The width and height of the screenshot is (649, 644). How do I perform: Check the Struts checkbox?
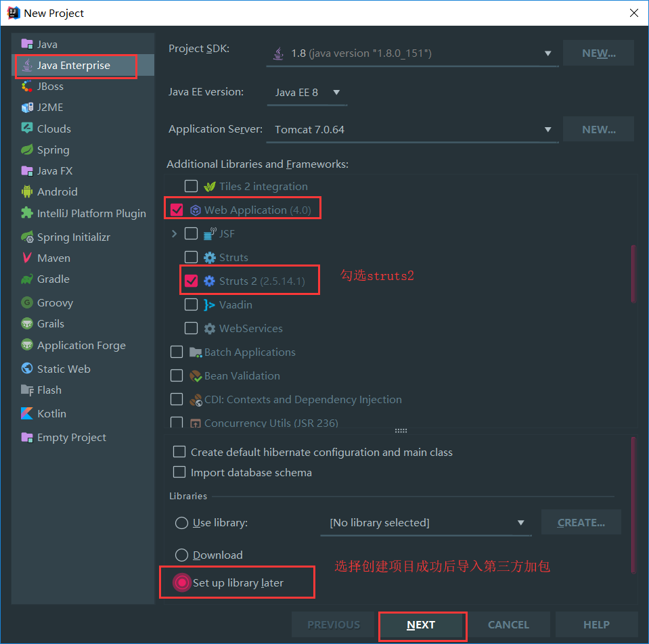191,257
